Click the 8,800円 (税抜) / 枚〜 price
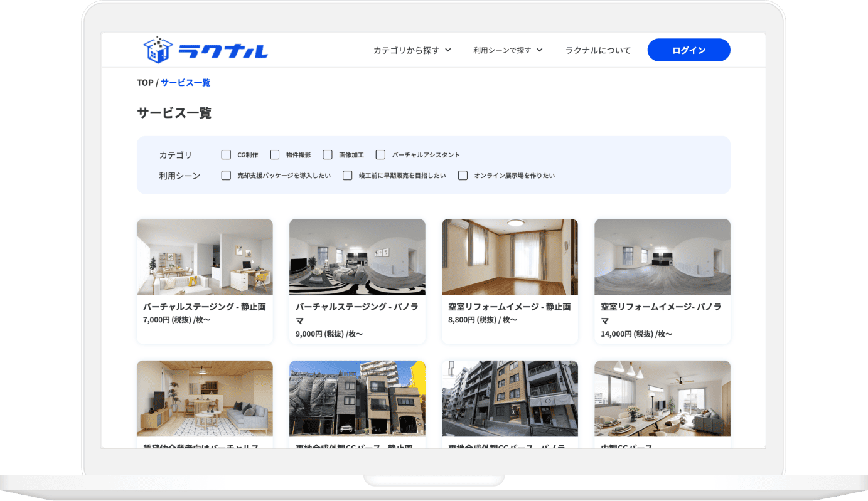 coord(483,320)
